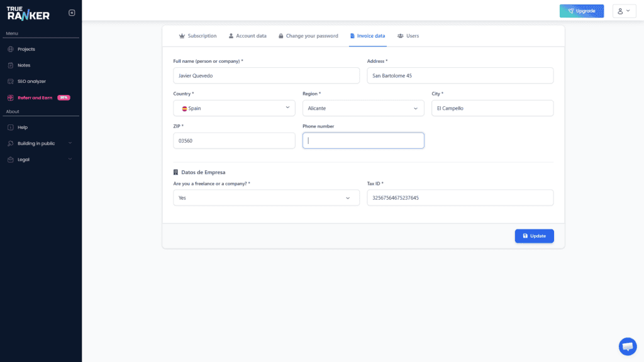Screen dimensions: 644x362
Task: Switch to the Subscription tab
Action: (197, 36)
